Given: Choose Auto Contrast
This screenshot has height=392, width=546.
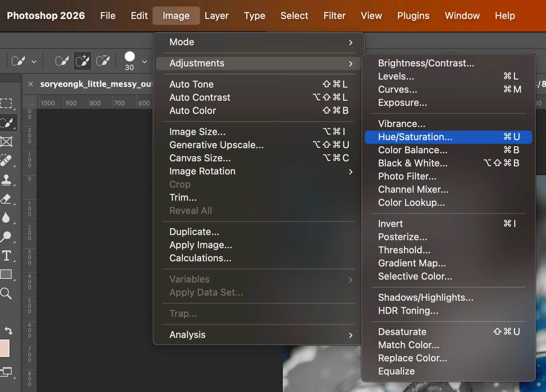Looking at the screenshot, I should (x=259, y=97).
